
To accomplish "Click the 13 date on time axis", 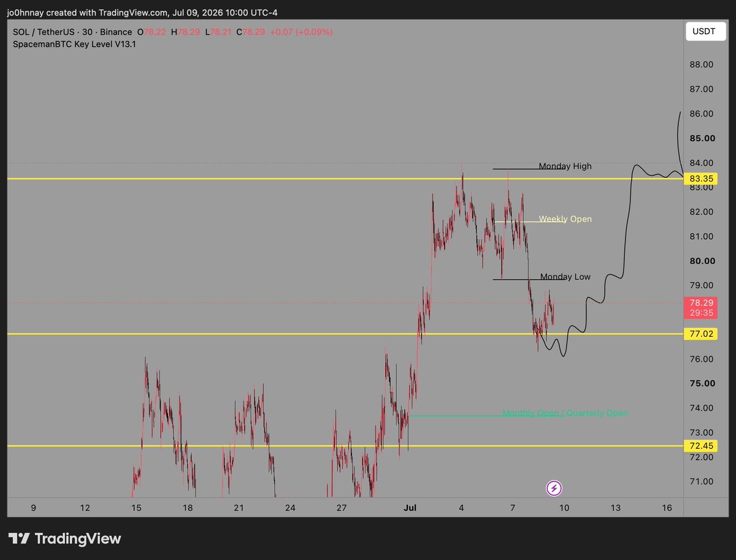I will tap(615, 508).
